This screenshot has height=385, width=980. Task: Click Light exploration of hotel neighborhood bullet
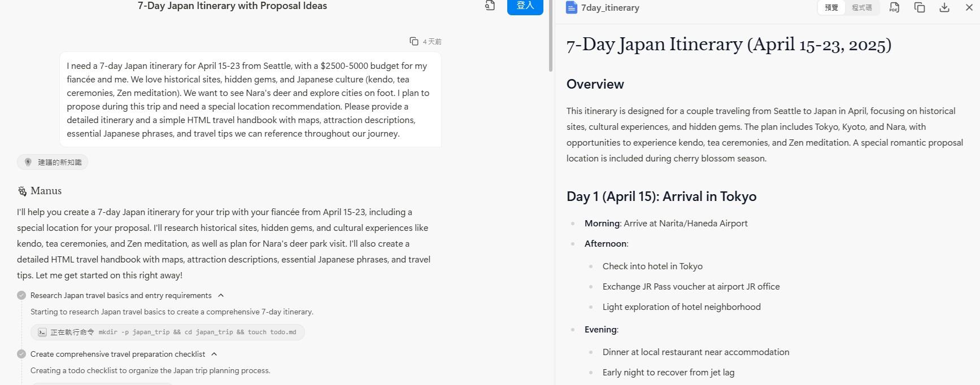tap(682, 307)
